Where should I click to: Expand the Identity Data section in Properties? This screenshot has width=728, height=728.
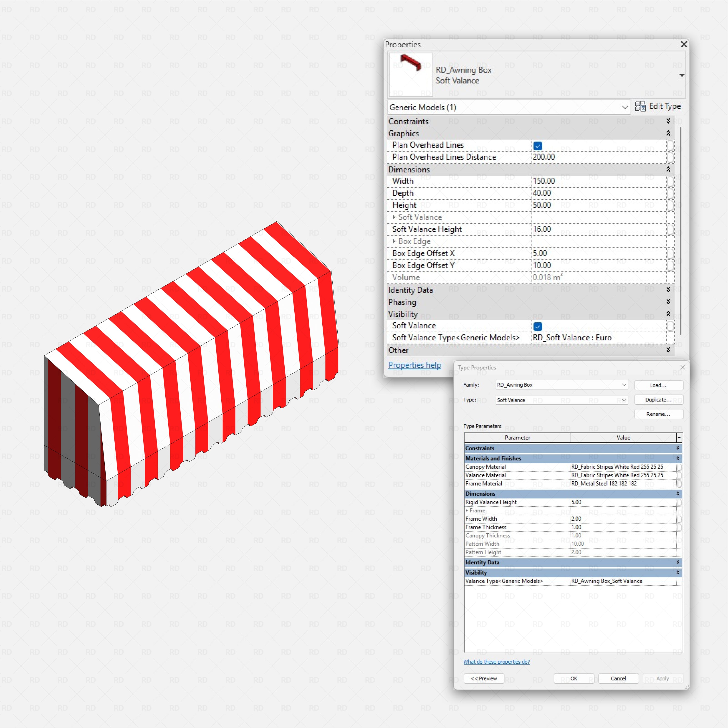pos(668,289)
